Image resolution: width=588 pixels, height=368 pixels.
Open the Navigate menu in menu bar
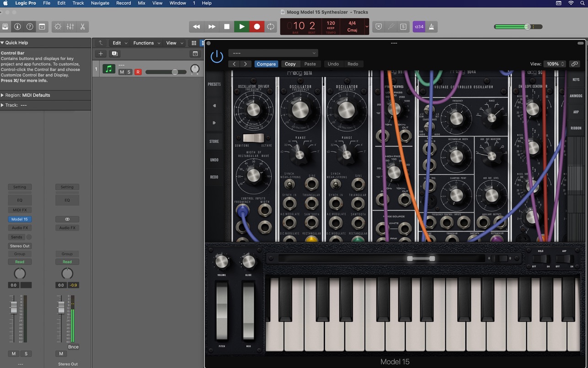[x=100, y=3]
